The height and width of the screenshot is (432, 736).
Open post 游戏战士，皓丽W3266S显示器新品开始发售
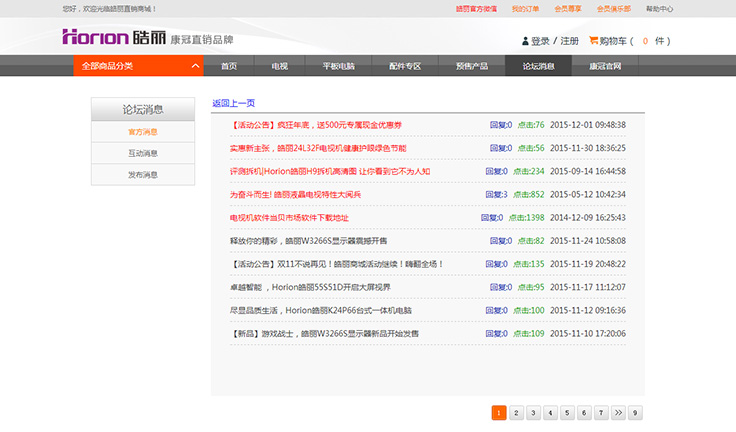coord(324,334)
